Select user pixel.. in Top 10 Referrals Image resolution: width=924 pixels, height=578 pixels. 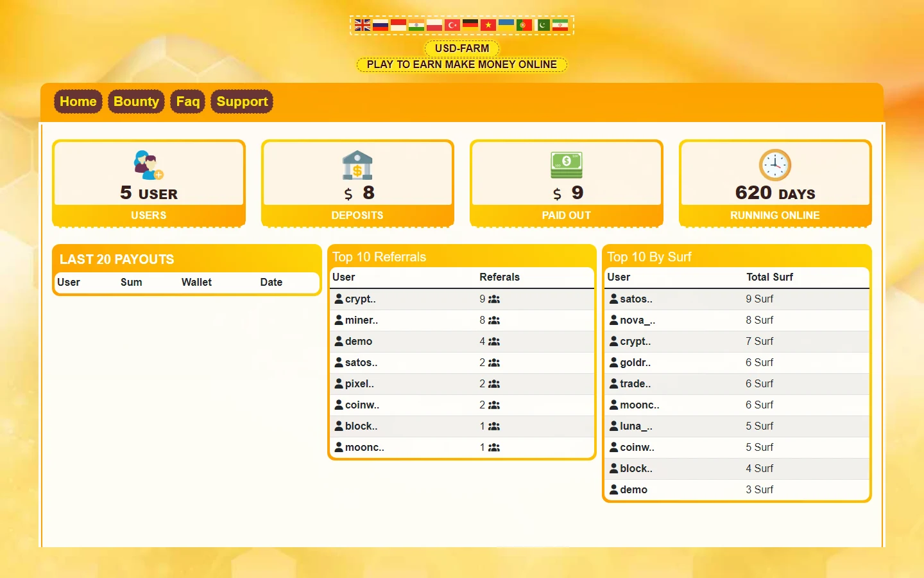click(x=359, y=383)
